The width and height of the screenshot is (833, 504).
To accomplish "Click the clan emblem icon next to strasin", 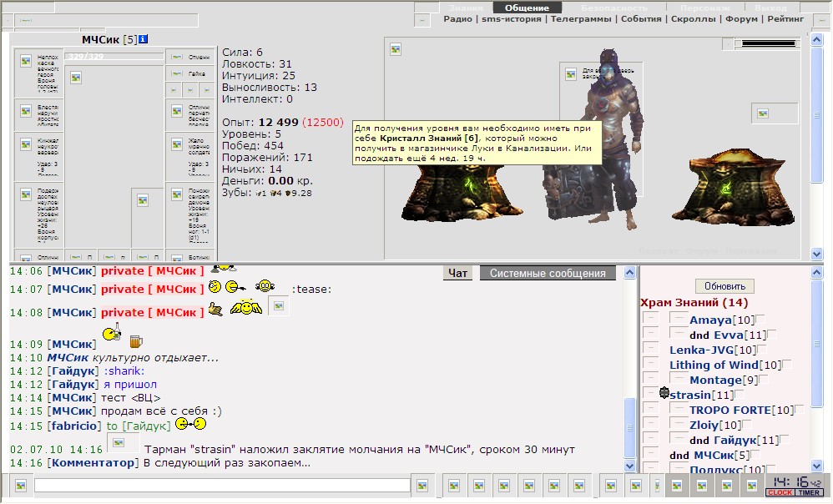I will 664,393.
